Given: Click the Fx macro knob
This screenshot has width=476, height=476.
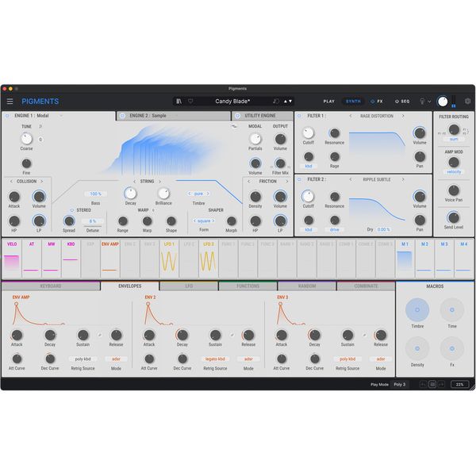Looking at the screenshot, I should click(x=452, y=348).
